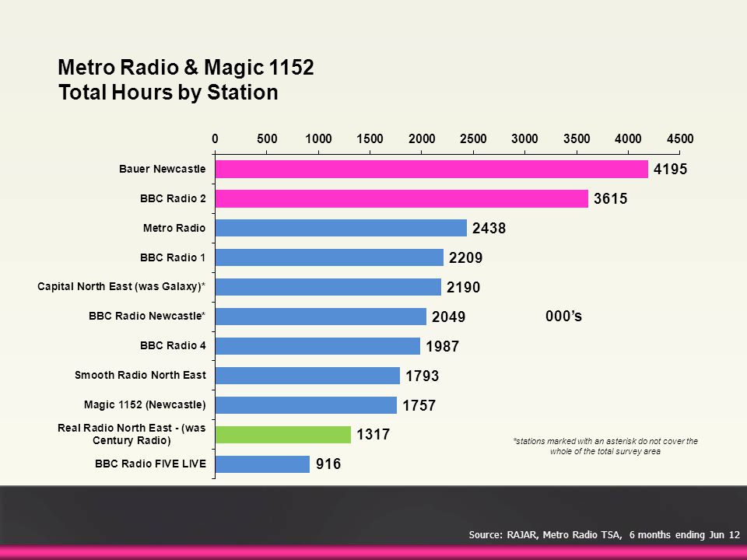This screenshot has width=747, height=560.
Task: Click the data value 1757
Action: coord(419,405)
